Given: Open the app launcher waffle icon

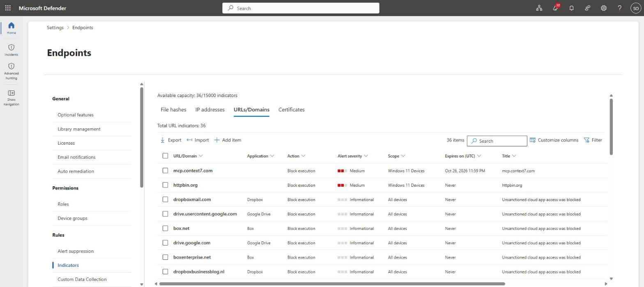Looking at the screenshot, I should [8, 8].
